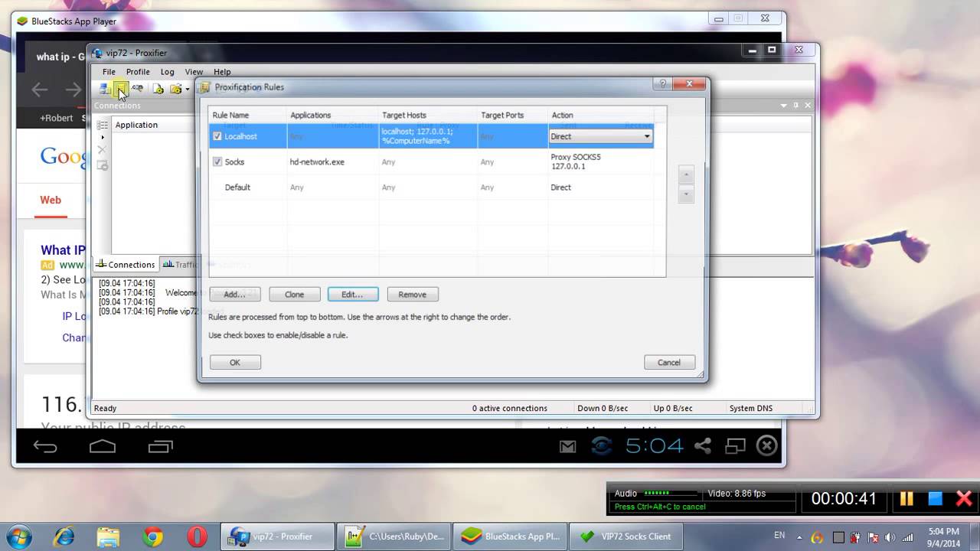Click the small play arrow in Connections sidebar

tap(103, 138)
